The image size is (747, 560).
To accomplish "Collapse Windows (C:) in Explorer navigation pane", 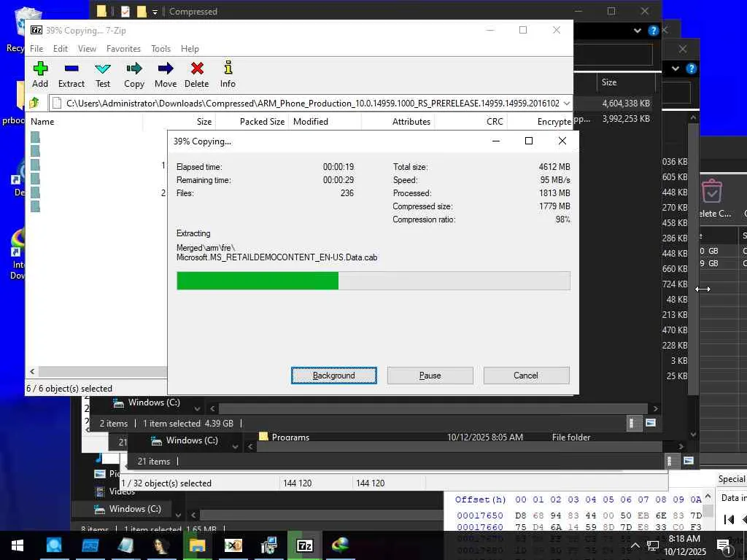I will coord(197,408).
